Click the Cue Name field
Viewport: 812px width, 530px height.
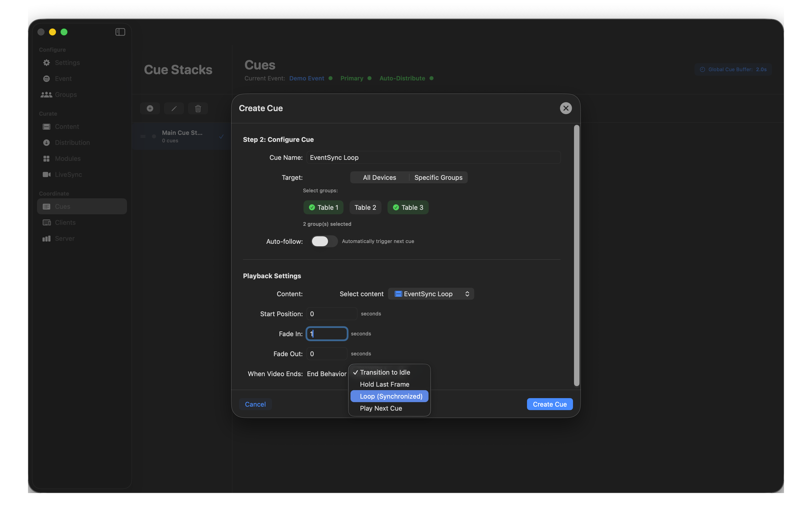tap(433, 158)
